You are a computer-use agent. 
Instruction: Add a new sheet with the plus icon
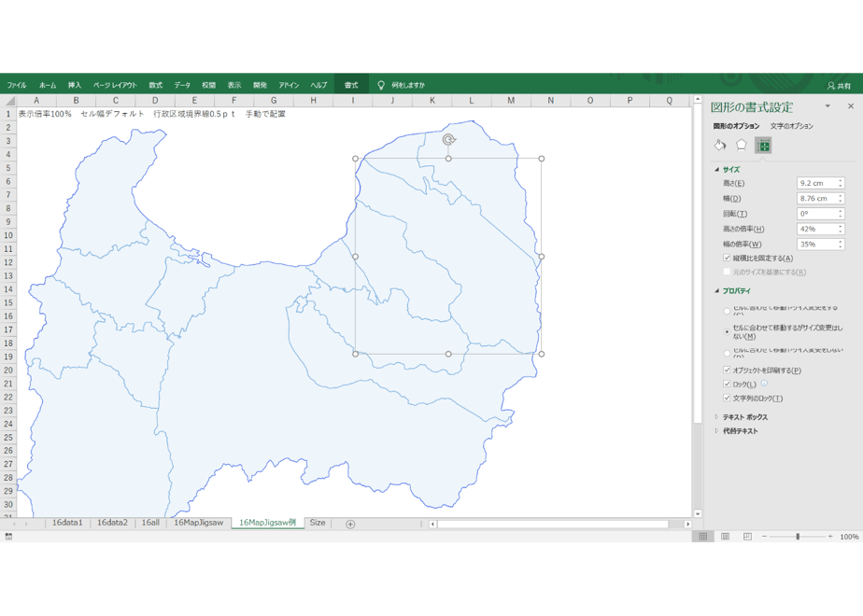click(350, 525)
